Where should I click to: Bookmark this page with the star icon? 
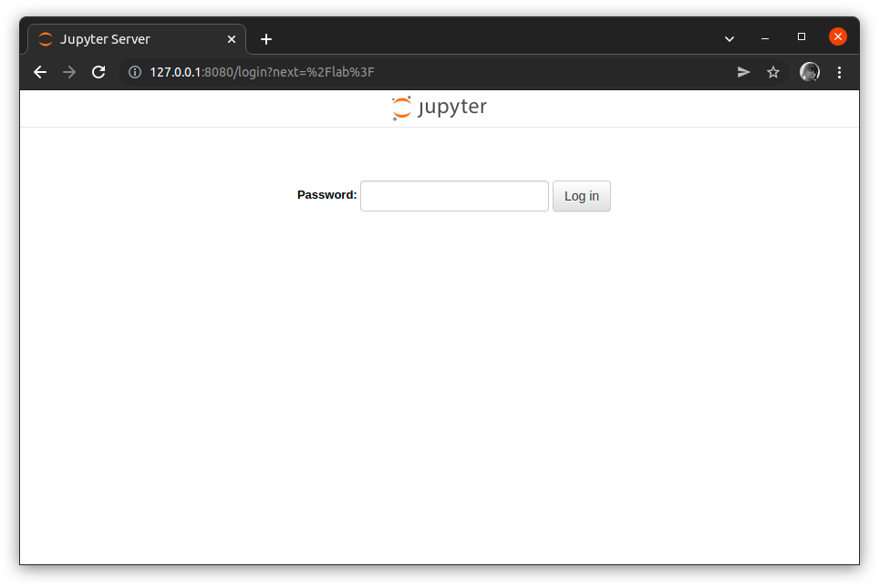coord(773,72)
